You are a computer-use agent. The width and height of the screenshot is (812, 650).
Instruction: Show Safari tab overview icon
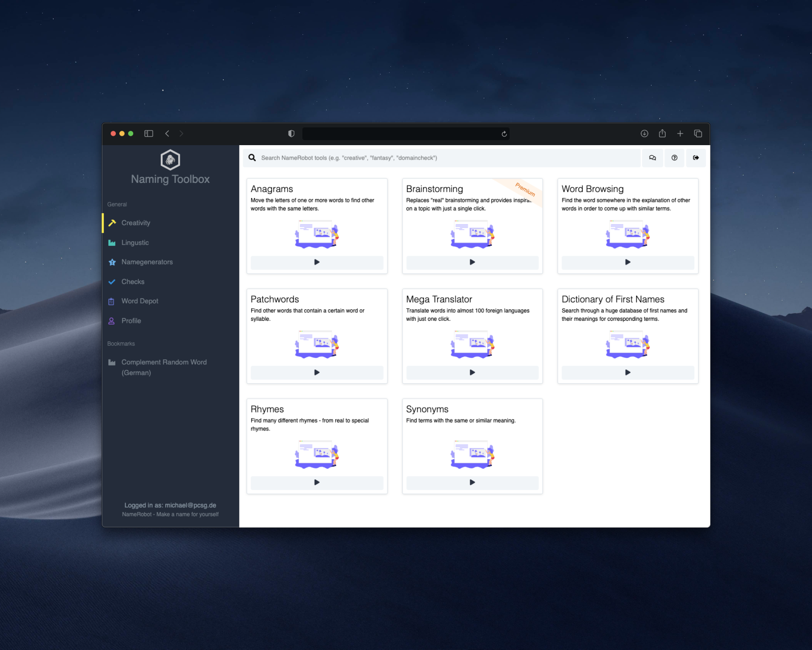[x=698, y=134]
